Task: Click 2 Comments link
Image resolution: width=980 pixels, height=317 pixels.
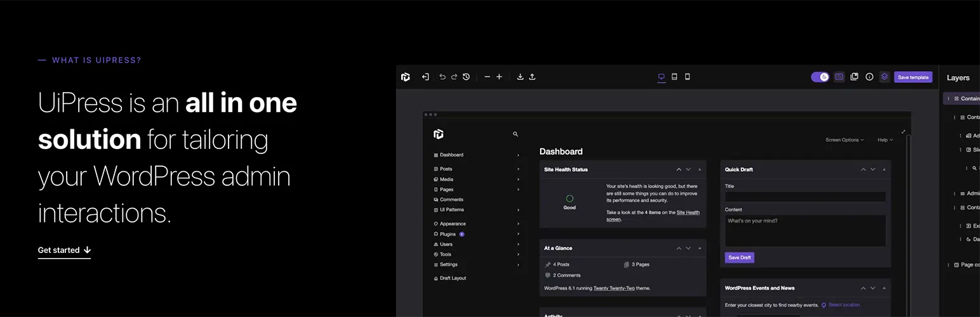Action: point(567,275)
